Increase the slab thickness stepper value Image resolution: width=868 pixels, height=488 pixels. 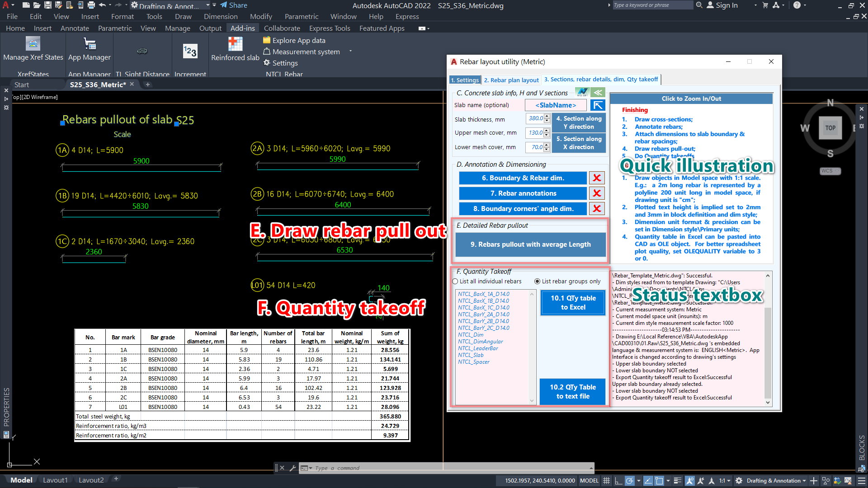[x=547, y=116]
